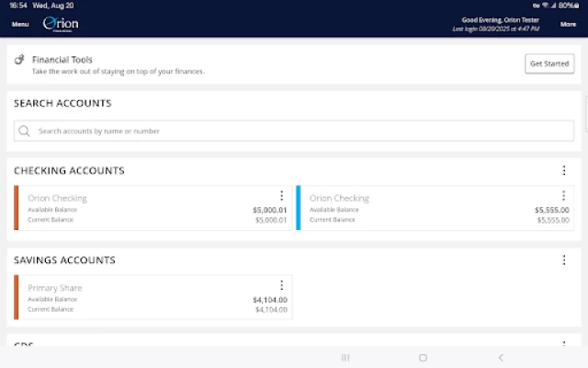Select the Primary Share savings account name
This screenshot has width=588, height=368.
[x=55, y=288]
